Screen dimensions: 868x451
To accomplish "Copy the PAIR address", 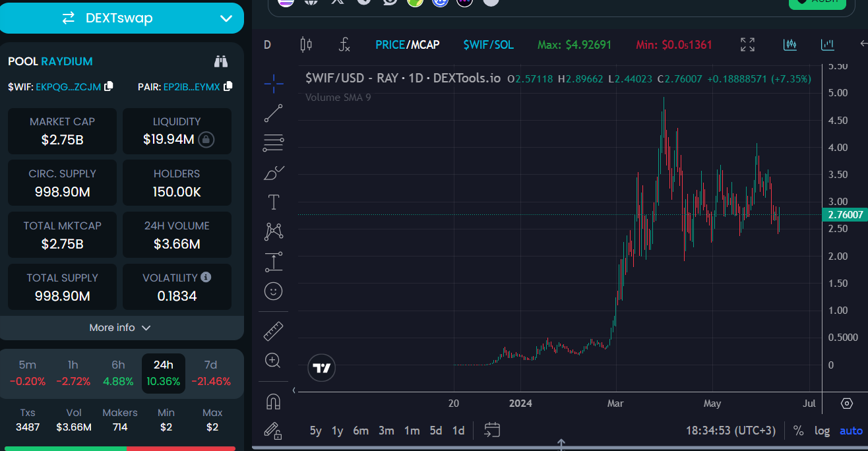I will tap(228, 86).
